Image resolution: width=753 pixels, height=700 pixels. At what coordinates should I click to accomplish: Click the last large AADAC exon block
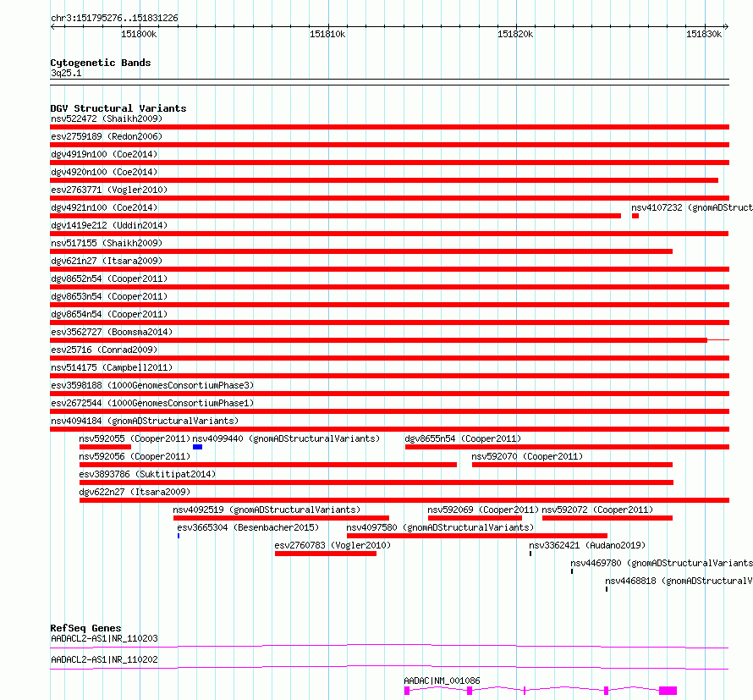[668, 691]
